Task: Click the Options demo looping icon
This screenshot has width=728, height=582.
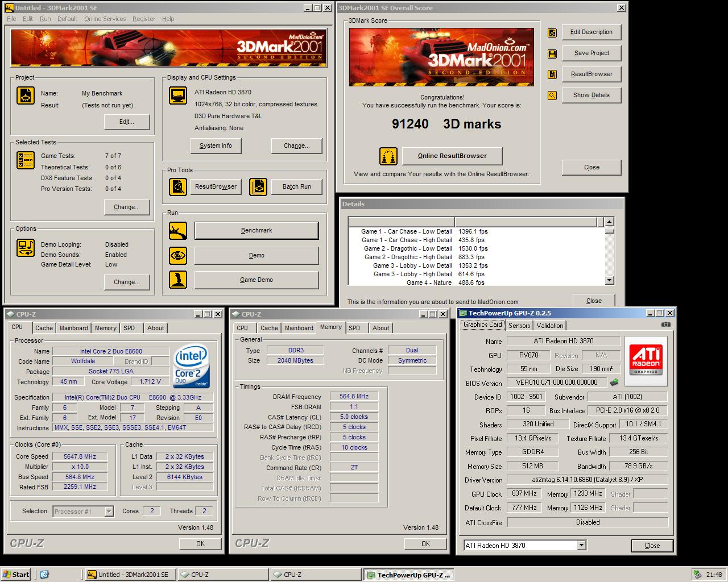Action: tap(26, 248)
